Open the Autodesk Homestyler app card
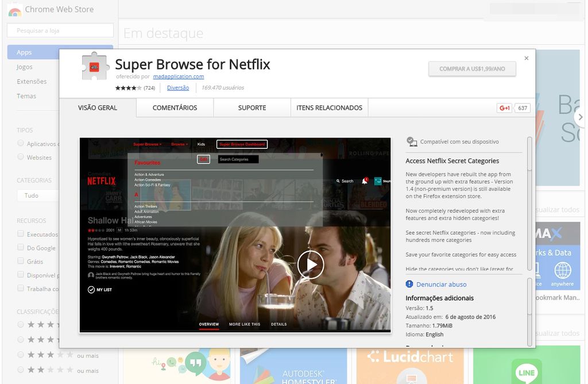This screenshot has width=588, height=384. [x=293, y=366]
